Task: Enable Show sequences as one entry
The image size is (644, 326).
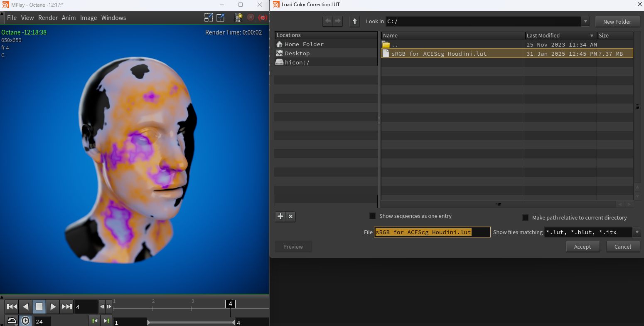Action: pyautogui.click(x=372, y=216)
